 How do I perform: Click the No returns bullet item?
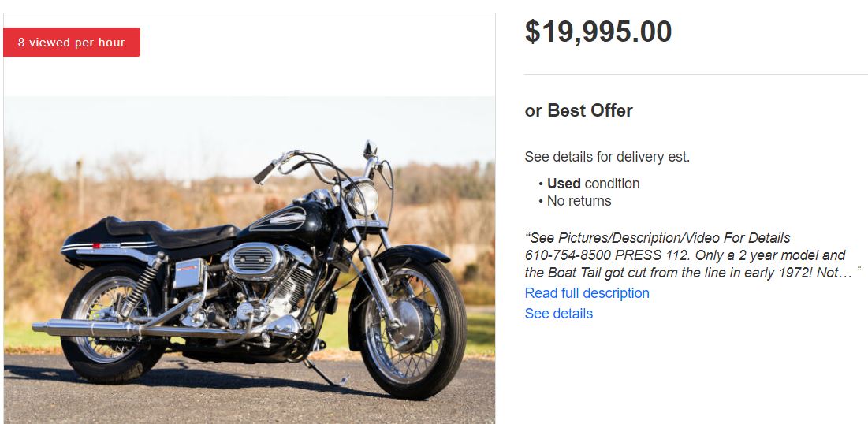[x=579, y=201]
